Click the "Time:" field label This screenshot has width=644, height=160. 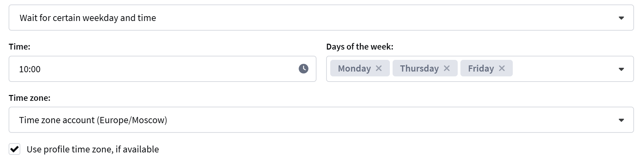tap(20, 47)
